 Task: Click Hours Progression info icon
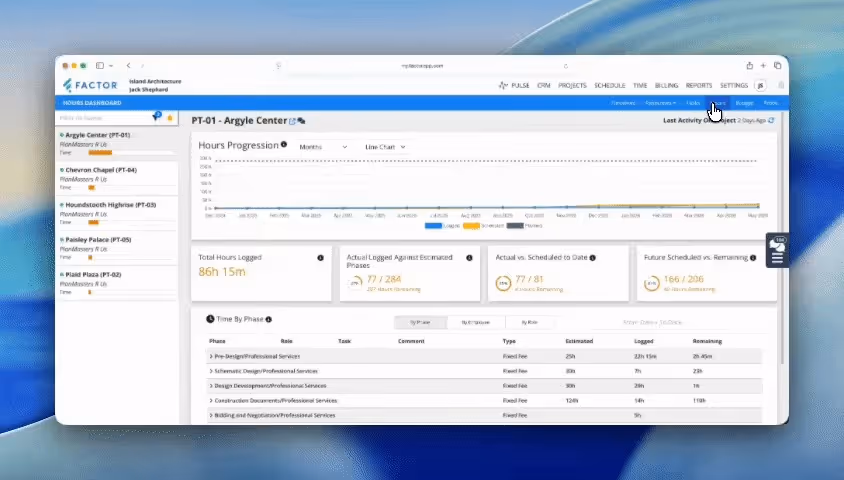tap(284, 145)
